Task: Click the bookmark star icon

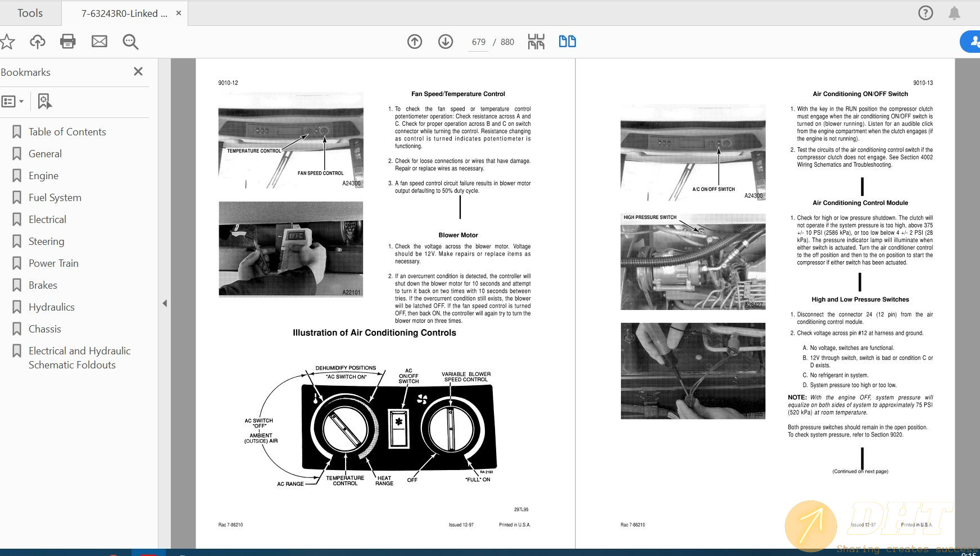Action: [x=7, y=42]
